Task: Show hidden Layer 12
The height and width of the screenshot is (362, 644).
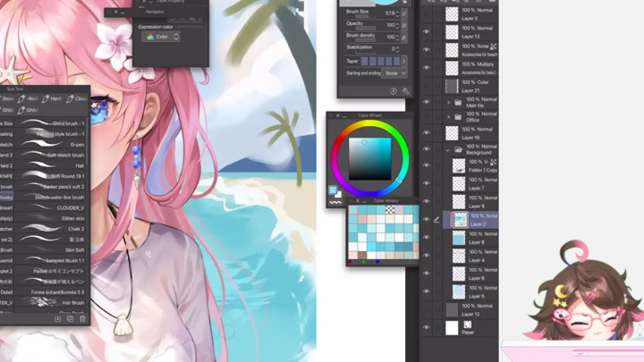Action: 426,309
